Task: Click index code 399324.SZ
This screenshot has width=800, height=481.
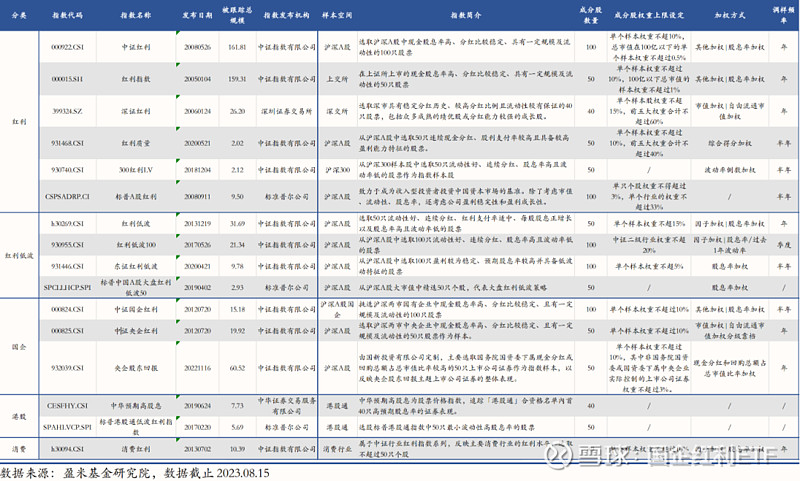Action: click(x=67, y=111)
